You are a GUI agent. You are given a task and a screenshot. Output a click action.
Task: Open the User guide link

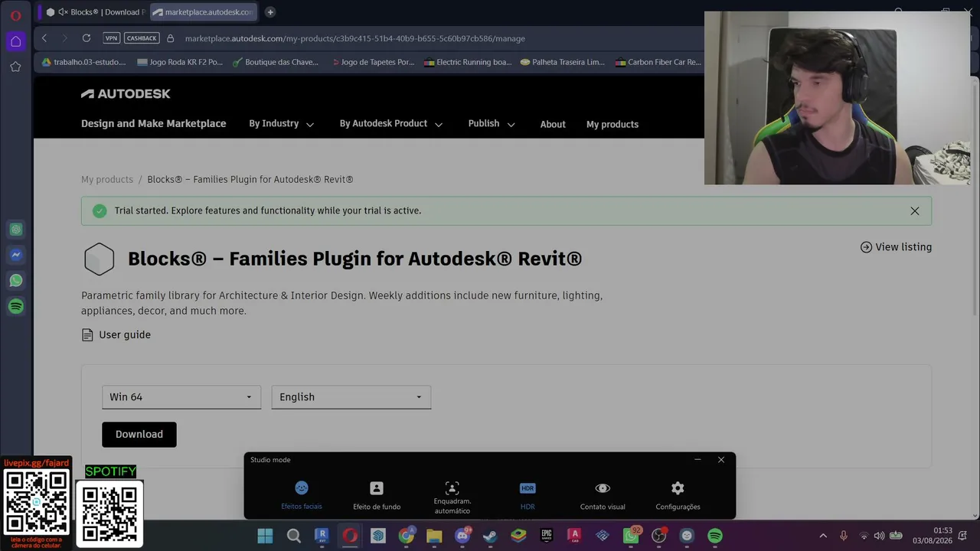coord(116,335)
